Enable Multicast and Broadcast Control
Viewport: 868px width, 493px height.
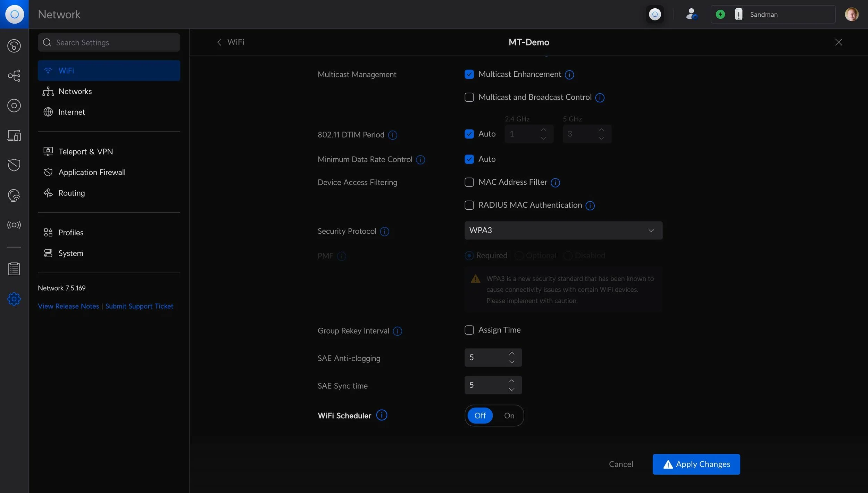point(469,97)
